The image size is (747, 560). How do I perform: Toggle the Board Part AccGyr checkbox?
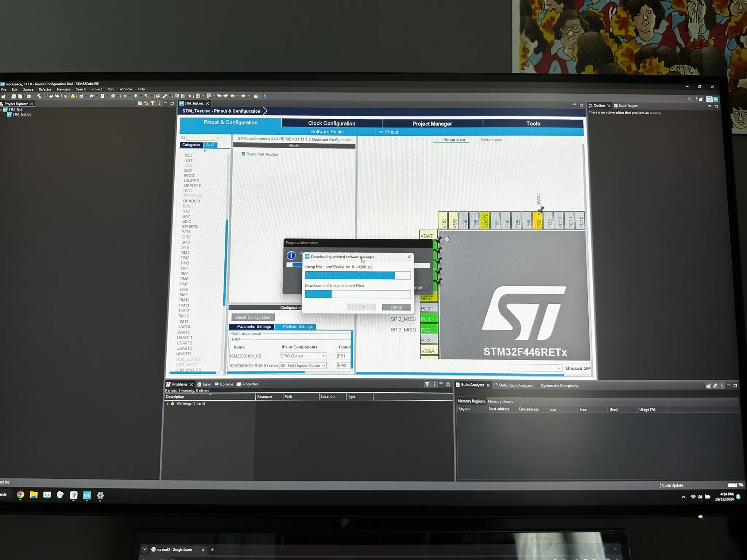tap(243, 154)
